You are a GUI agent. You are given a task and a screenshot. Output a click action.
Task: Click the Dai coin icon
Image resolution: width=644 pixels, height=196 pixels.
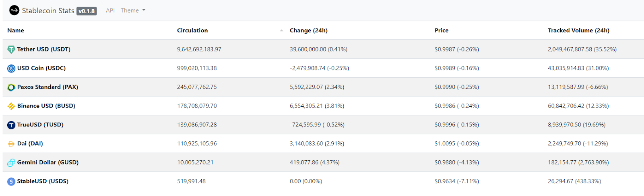pyautogui.click(x=11, y=144)
